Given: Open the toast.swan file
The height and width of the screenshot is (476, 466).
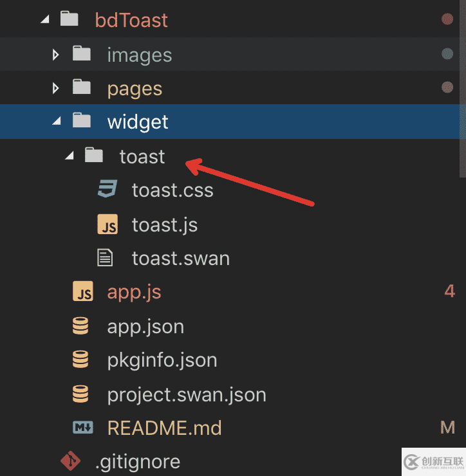Looking at the screenshot, I should pos(180,259).
